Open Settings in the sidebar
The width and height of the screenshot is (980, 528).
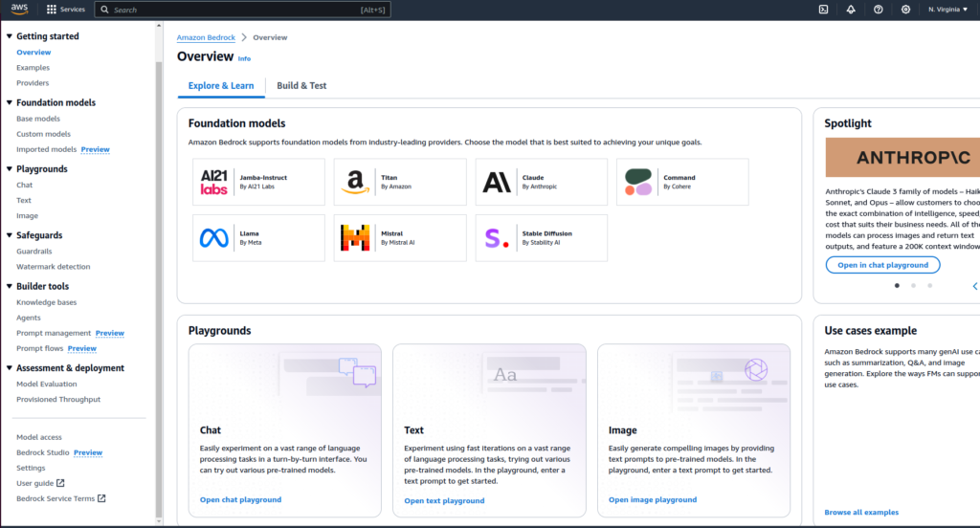(x=31, y=468)
